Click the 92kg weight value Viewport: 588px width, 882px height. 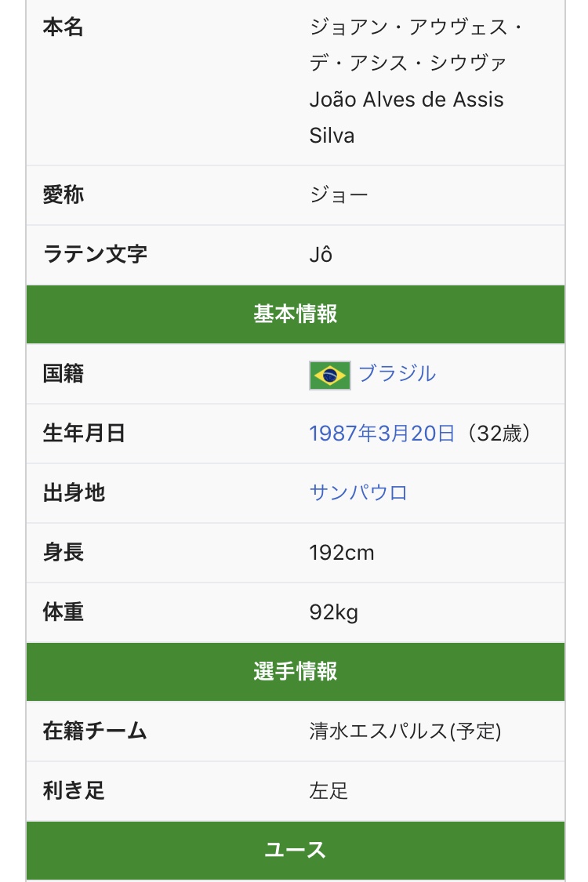pos(334,612)
